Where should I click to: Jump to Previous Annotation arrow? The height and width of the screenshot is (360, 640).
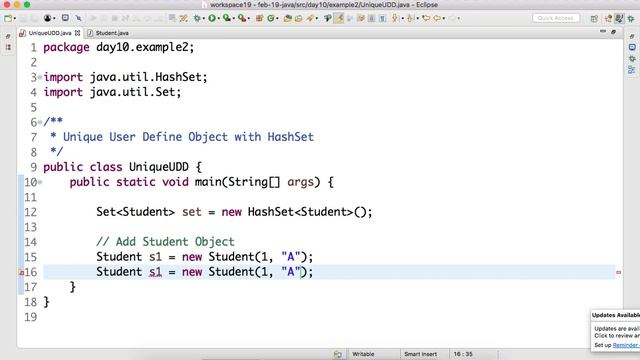(x=410, y=18)
